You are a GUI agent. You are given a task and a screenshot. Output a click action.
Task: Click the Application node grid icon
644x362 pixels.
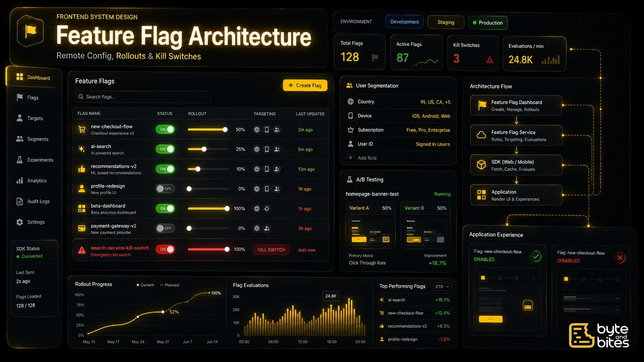coord(481,195)
